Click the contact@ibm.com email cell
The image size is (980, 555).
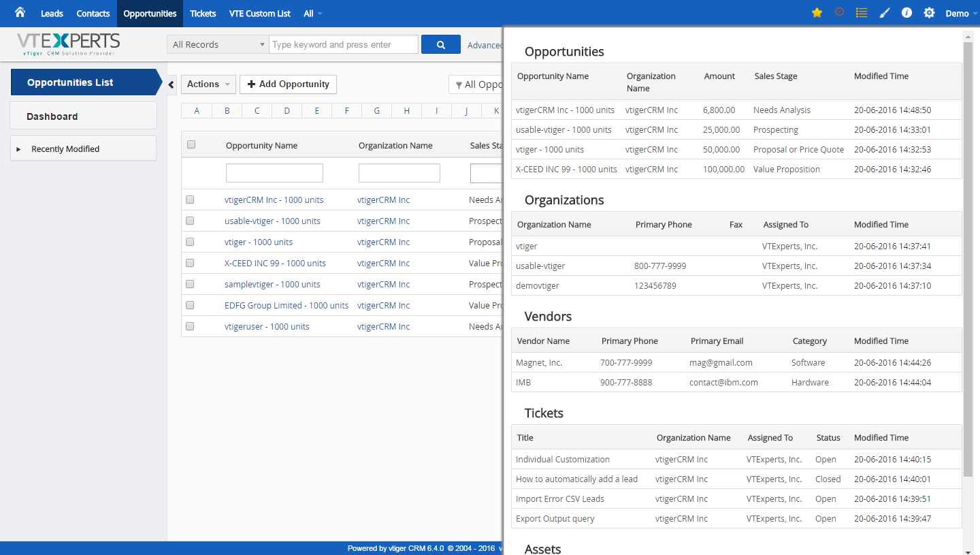(x=723, y=382)
